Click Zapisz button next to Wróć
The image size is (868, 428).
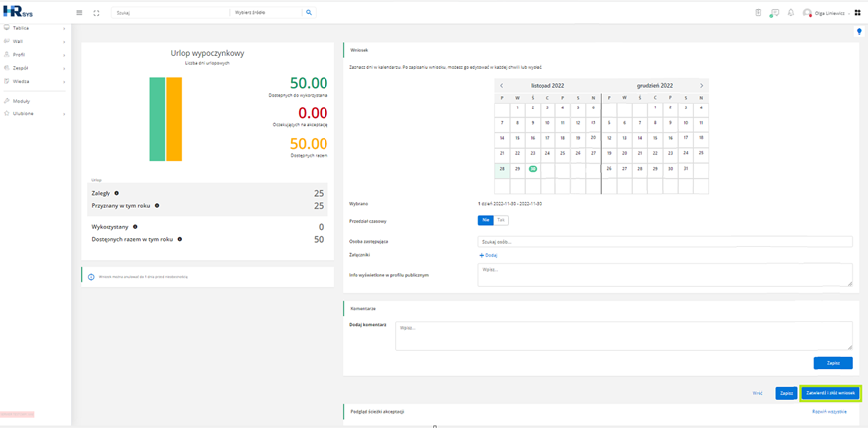pos(786,393)
